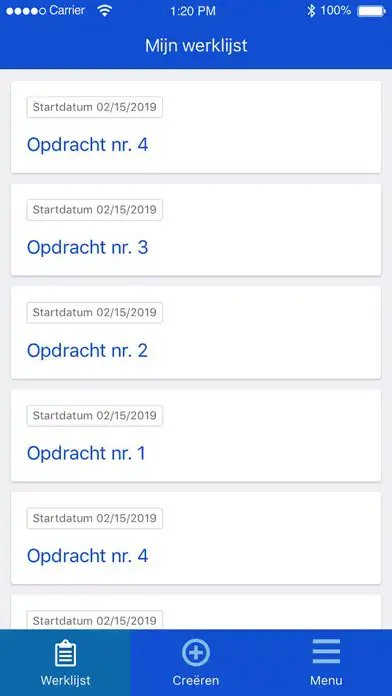This screenshot has height=696, width=392.
Task: Click the Wi-Fi icon in status bar
Action: 105,11
